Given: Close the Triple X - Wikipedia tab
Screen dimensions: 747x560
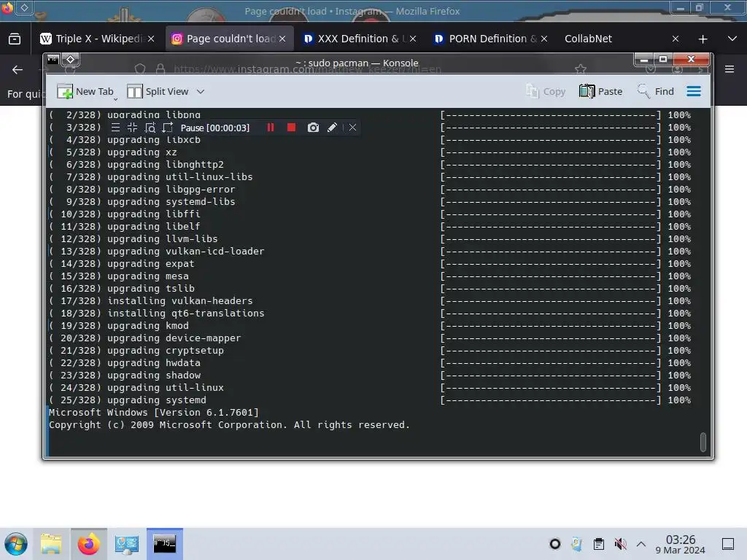Looking at the screenshot, I should pyautogui.click(x=151, y=39).
